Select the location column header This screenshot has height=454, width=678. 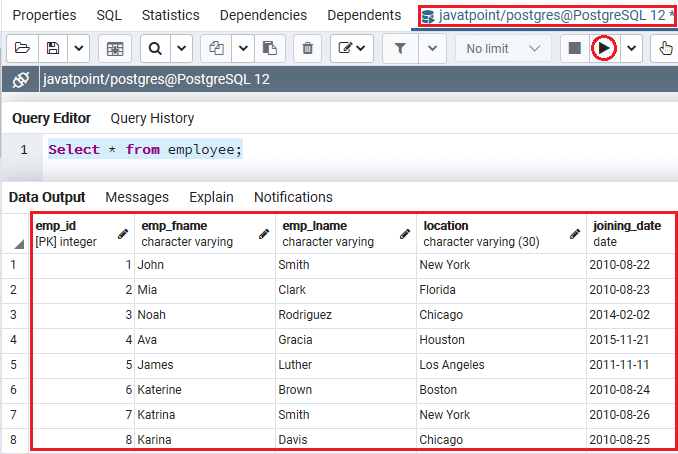(502, 233)
